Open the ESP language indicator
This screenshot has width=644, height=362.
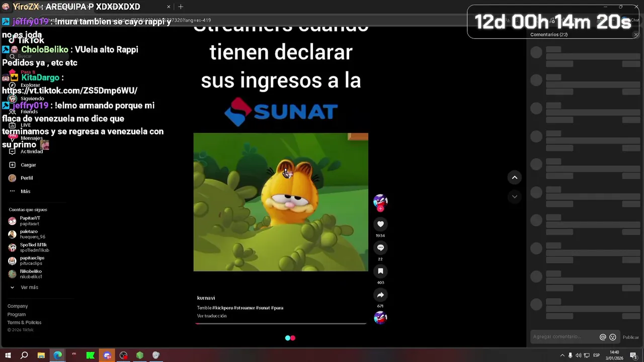(x=596, y=355)
